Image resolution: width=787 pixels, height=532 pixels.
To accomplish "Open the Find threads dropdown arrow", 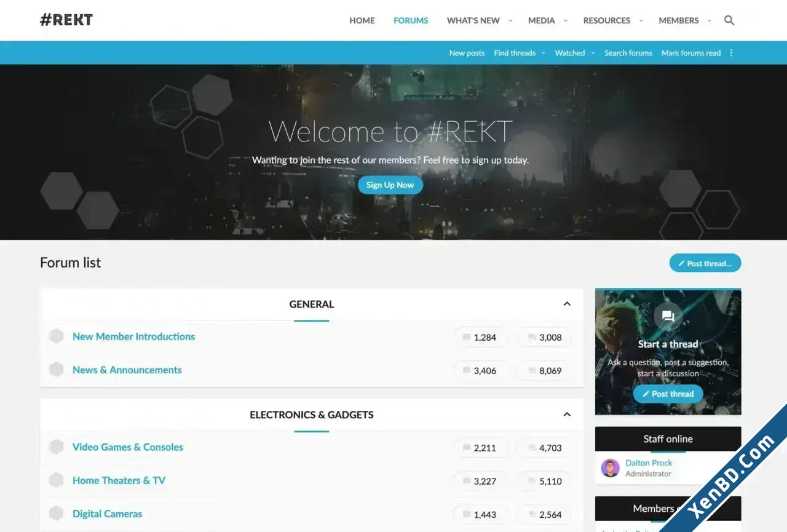I will click(x=544, y=54).
